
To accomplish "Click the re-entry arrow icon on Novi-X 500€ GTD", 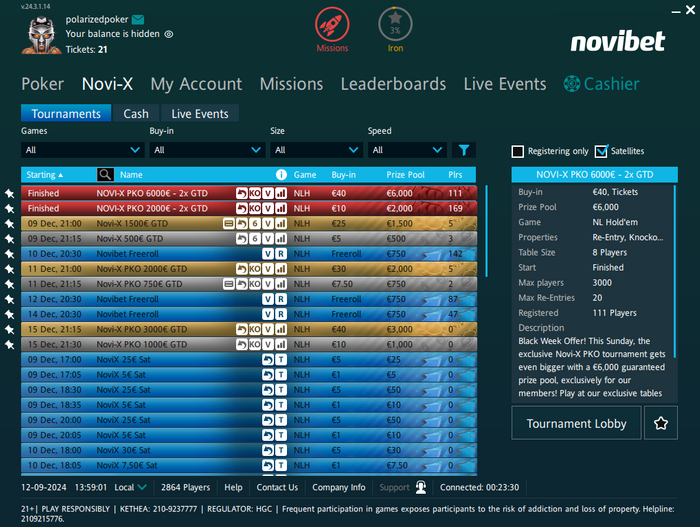I will click(x=242, y=239).
